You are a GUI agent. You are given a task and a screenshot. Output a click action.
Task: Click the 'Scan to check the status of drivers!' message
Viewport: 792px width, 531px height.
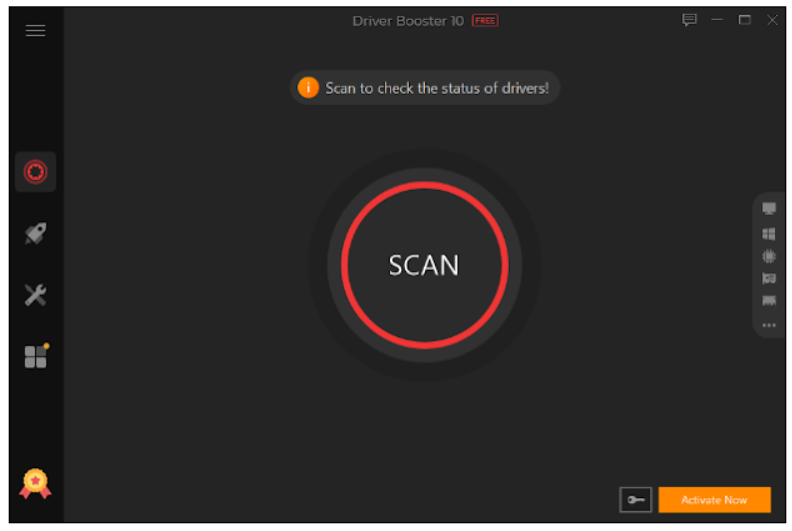[437, 88]
